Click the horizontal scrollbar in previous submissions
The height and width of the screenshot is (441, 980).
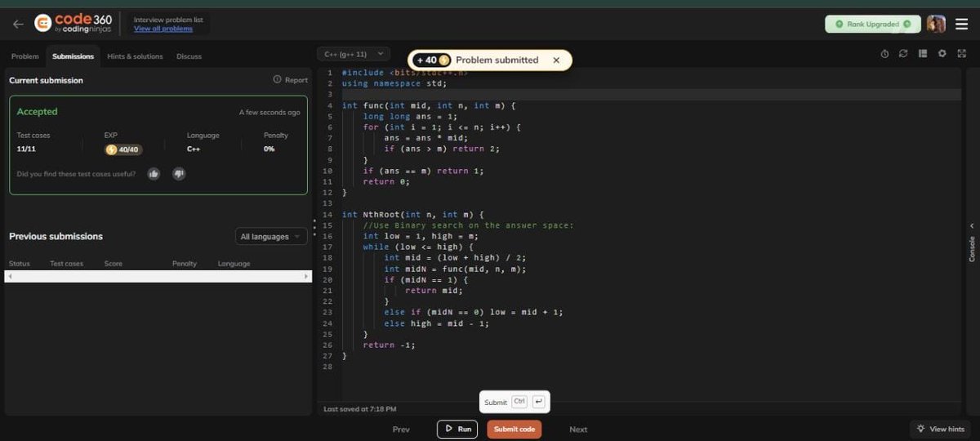click(x=158, y=277)
